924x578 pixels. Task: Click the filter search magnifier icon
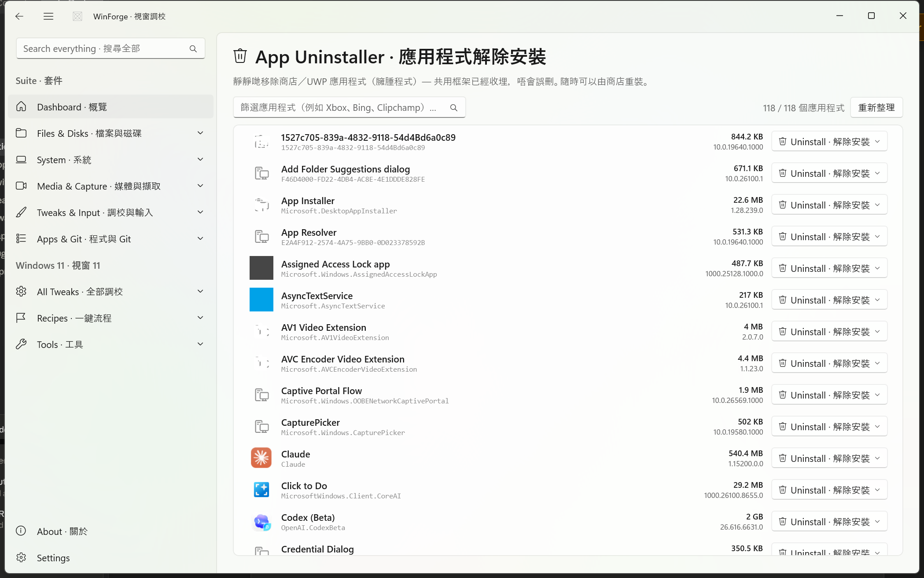tap(454, 108)
